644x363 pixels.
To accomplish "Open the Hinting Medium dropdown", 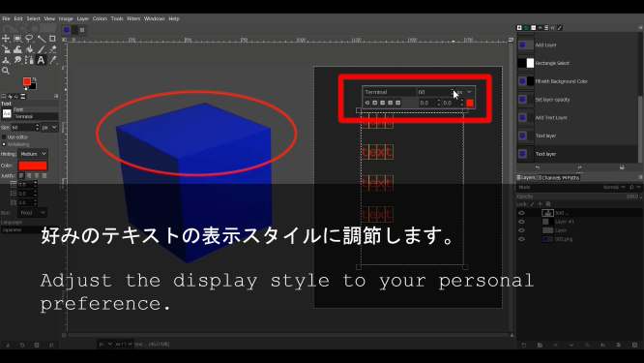I will pyautogui.click(x=33, y=154).
